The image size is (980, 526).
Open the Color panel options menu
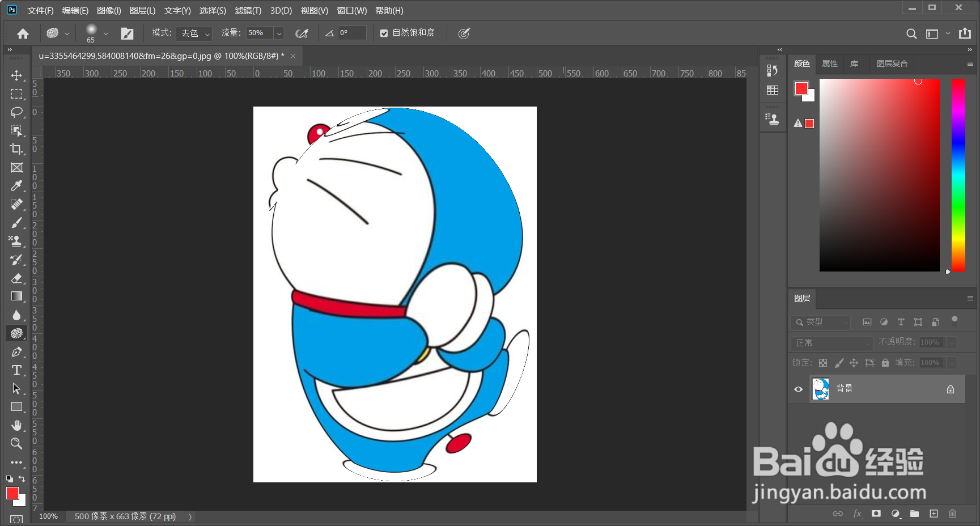pos(970,64)
